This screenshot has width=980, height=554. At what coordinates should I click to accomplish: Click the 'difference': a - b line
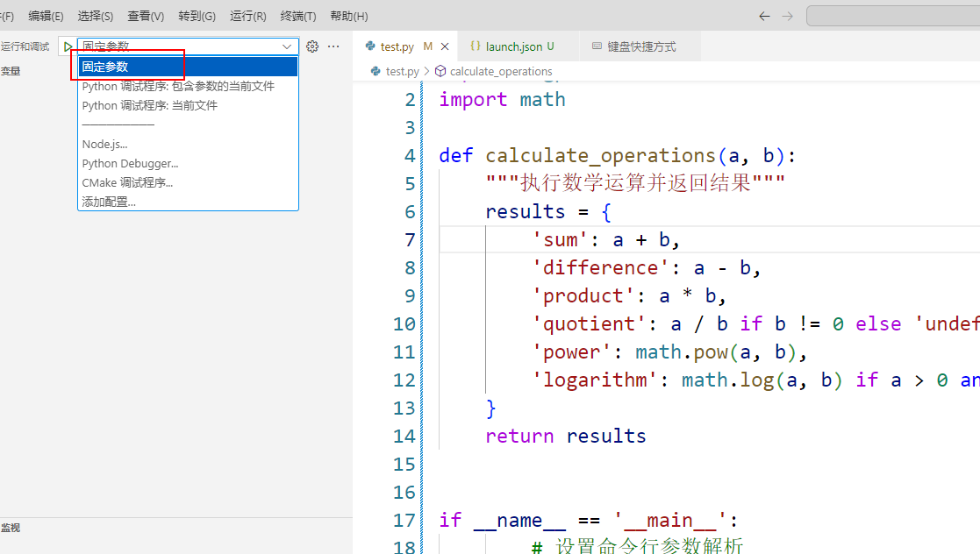point(647,268)
